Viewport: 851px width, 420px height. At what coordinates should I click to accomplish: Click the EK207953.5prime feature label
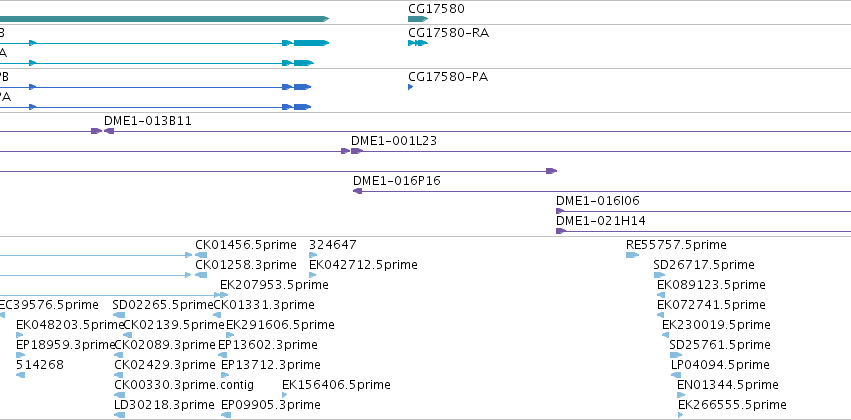(274, 285)
